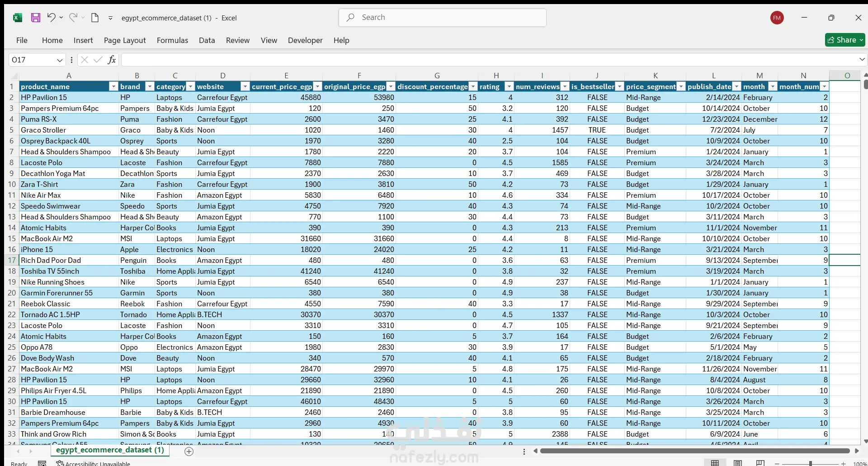Undo the last action

click(x=51, y=18)
